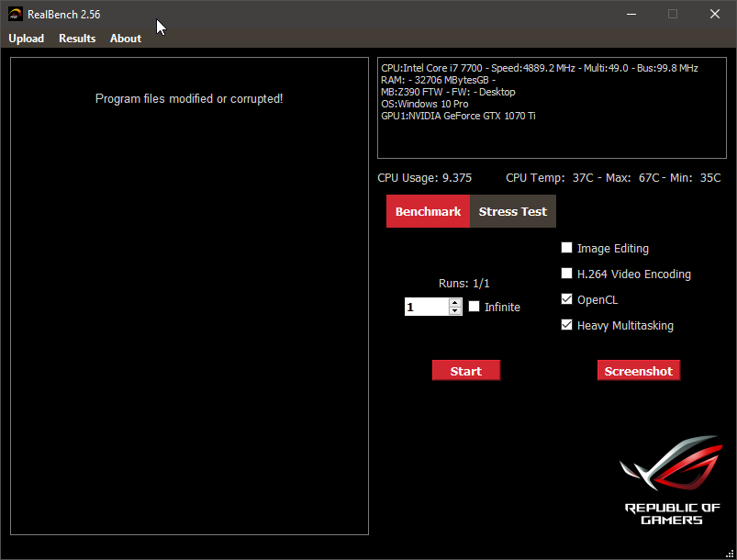The height and width of the screenshot is (560, 737).
Task: Close the RealBench window
Action: (714, 14)
